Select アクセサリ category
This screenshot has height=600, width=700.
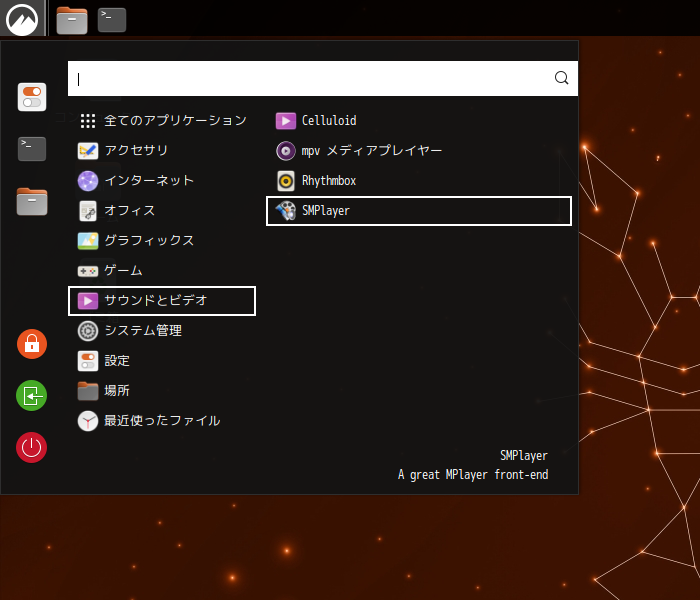[x=162, y=150]
